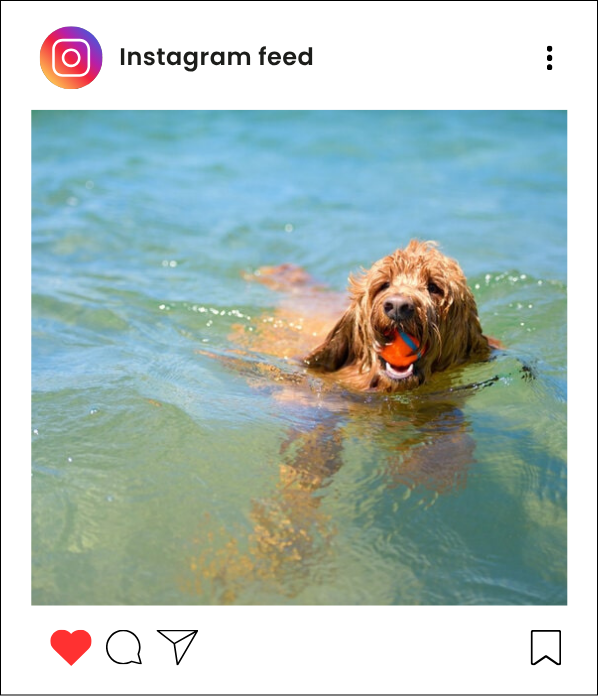Click the dog's black nose
The image size is (599, 696).
[x=398, y=307]
